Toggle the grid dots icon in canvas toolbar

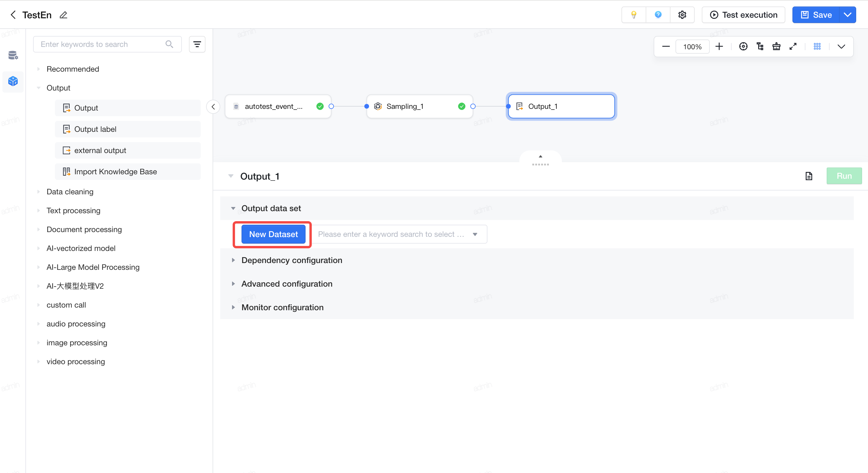817,47
